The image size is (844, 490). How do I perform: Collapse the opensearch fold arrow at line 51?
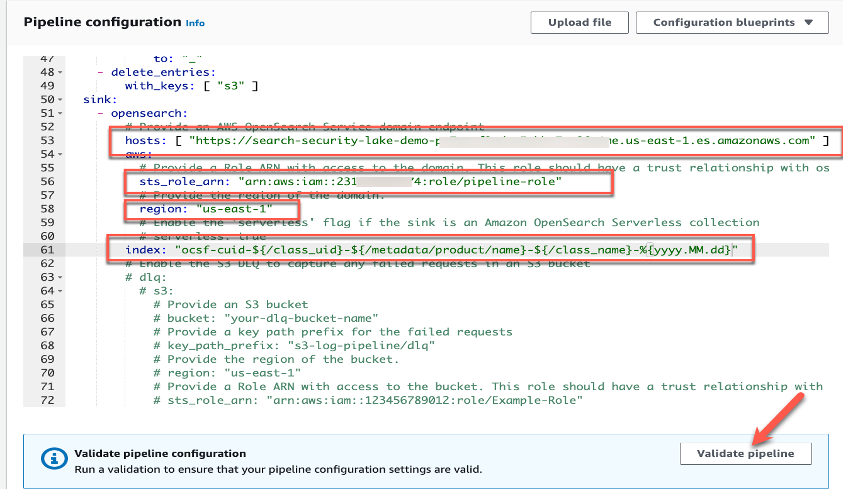point(60,113)
